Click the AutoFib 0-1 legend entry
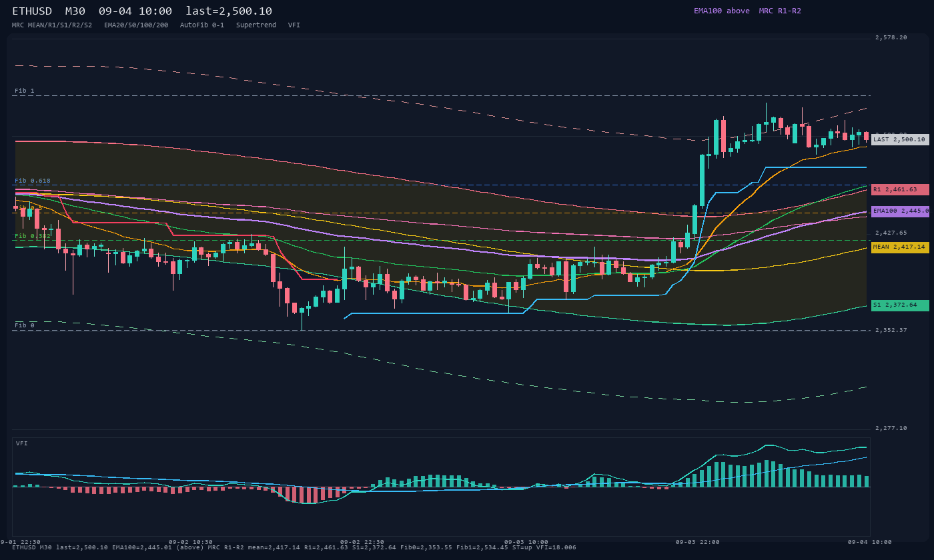The image size is (934, 560). (202, 25)
